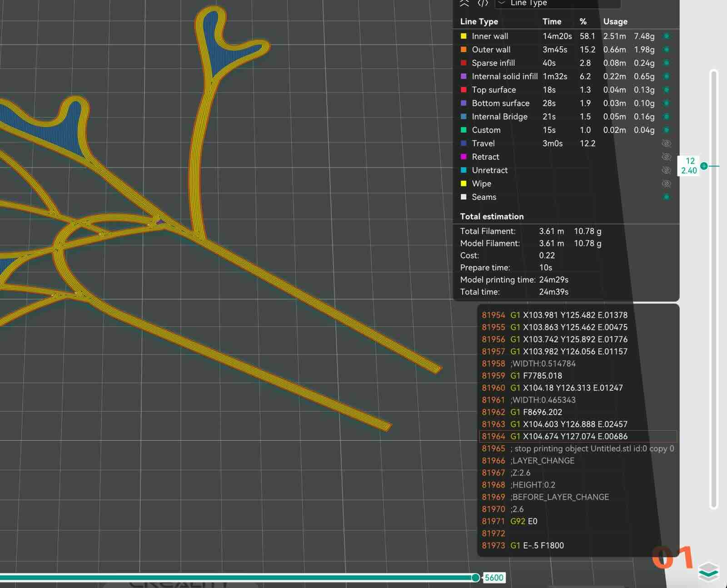Hide Sparse infill with its eye icon

[666, 63]
